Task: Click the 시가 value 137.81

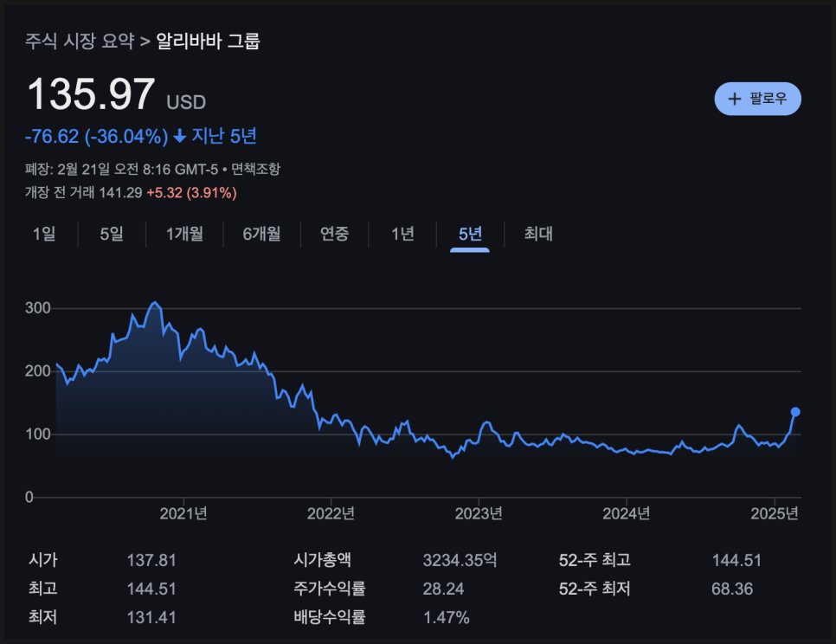Action: click(151, 560)
